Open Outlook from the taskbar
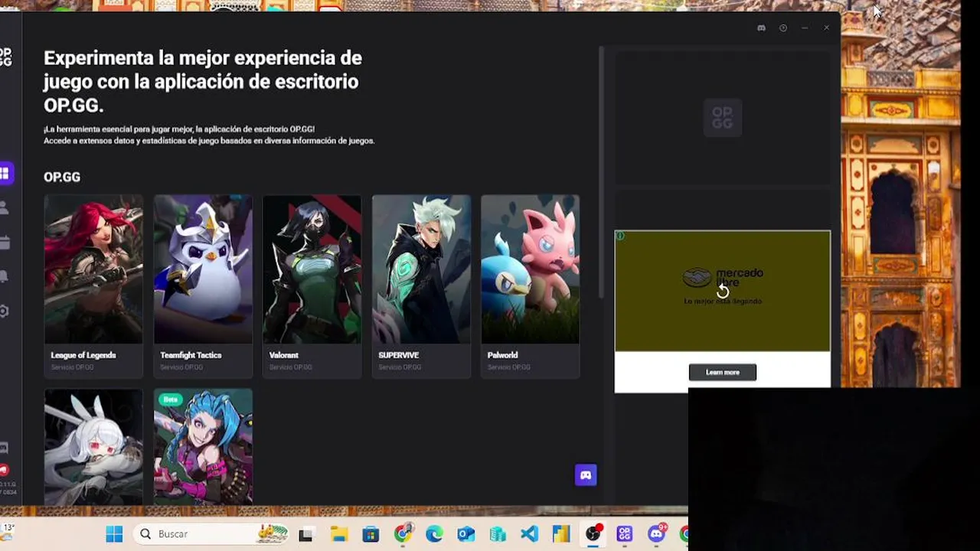The height and width of the screenshot is (551, 980). [465, 534]
